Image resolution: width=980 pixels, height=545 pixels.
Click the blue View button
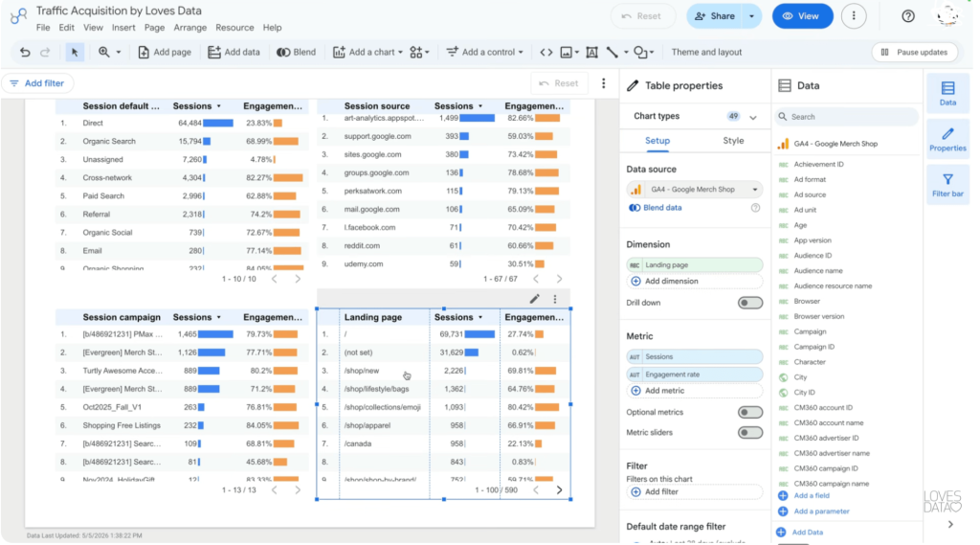[803, 16]
